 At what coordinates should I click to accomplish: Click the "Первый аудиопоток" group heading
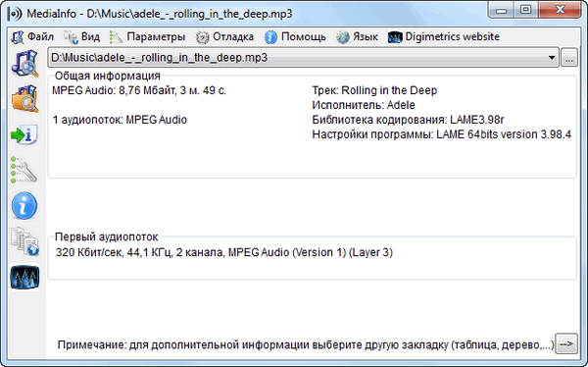[x=107, y=237]
